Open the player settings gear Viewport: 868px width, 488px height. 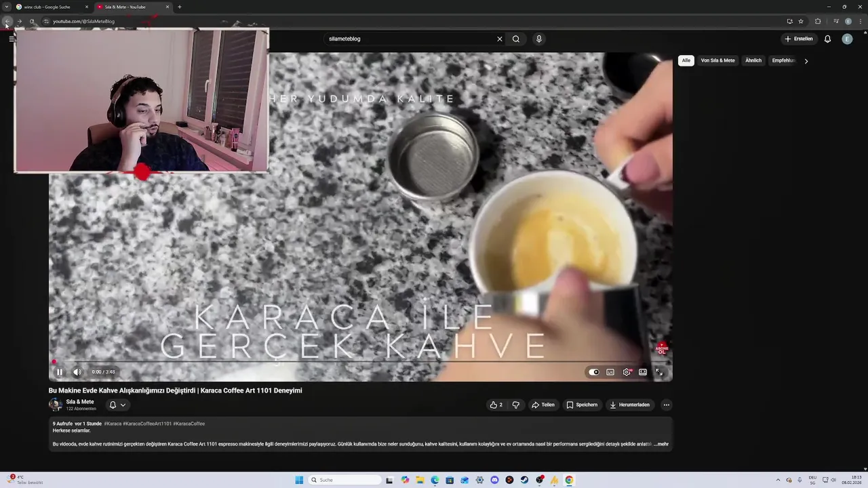627,372
